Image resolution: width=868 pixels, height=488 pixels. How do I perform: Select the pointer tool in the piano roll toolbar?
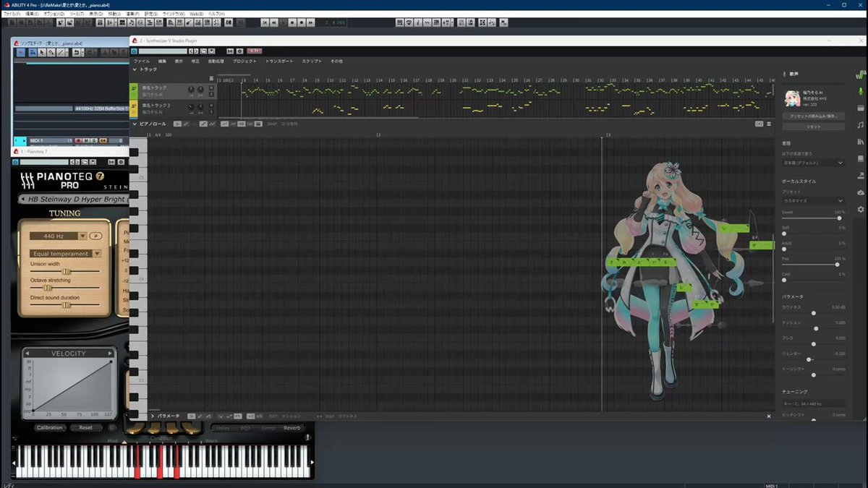click(x=177, y=124)
